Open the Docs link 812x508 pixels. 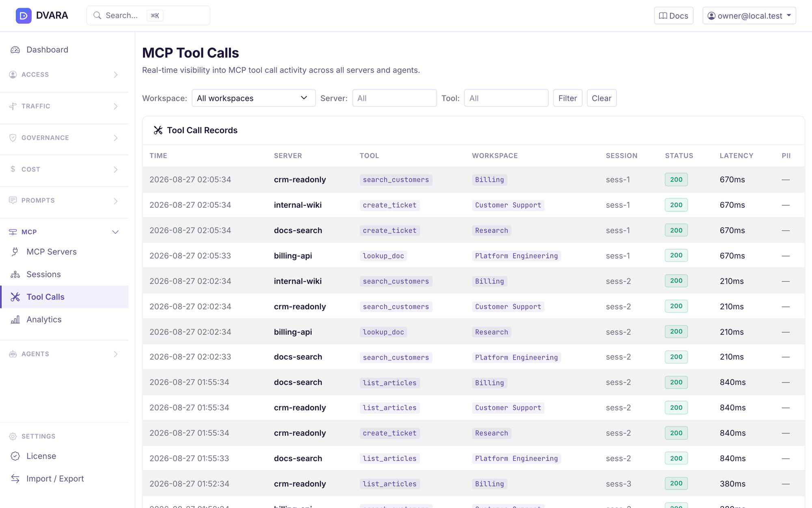[674, 16]
